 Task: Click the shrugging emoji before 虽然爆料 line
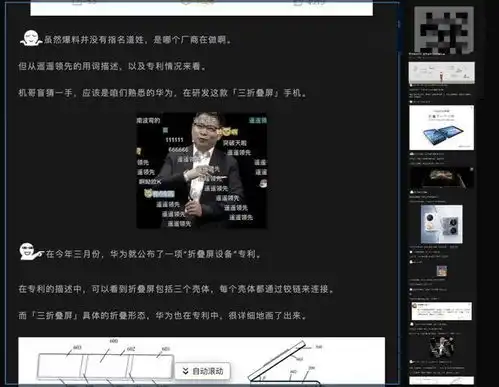click(31, 38)
